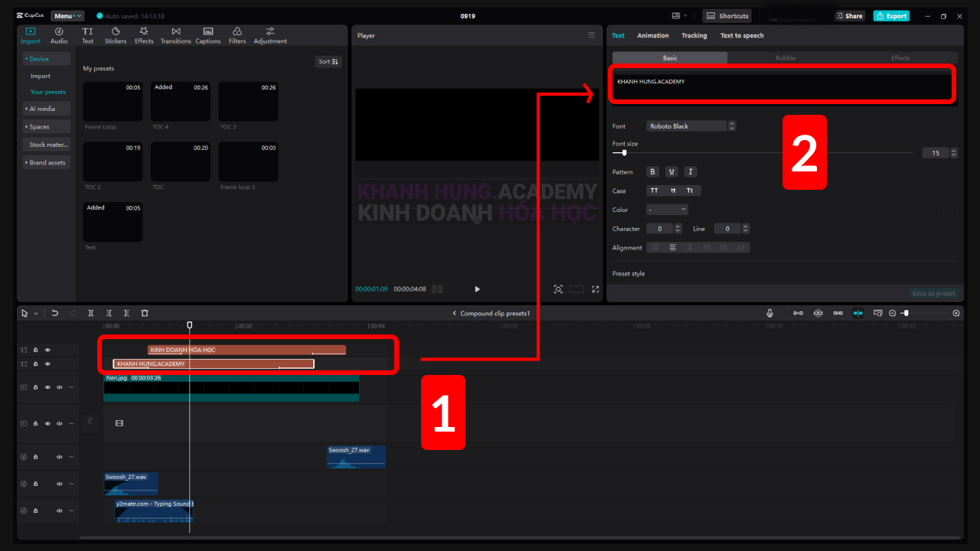Viewport: 980px width, 551px height.
Task: Click the Font size slider handle
Action: point(624,153)
